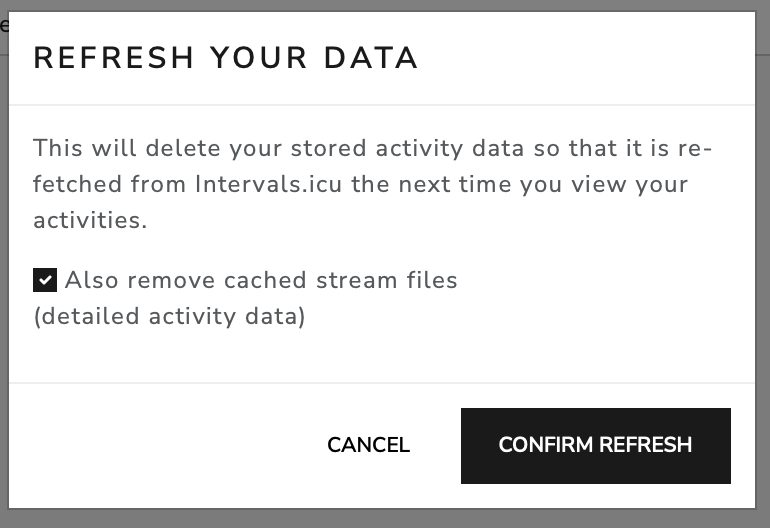
Task: Cancel the data refresh dialog
Action: (368, 445)
